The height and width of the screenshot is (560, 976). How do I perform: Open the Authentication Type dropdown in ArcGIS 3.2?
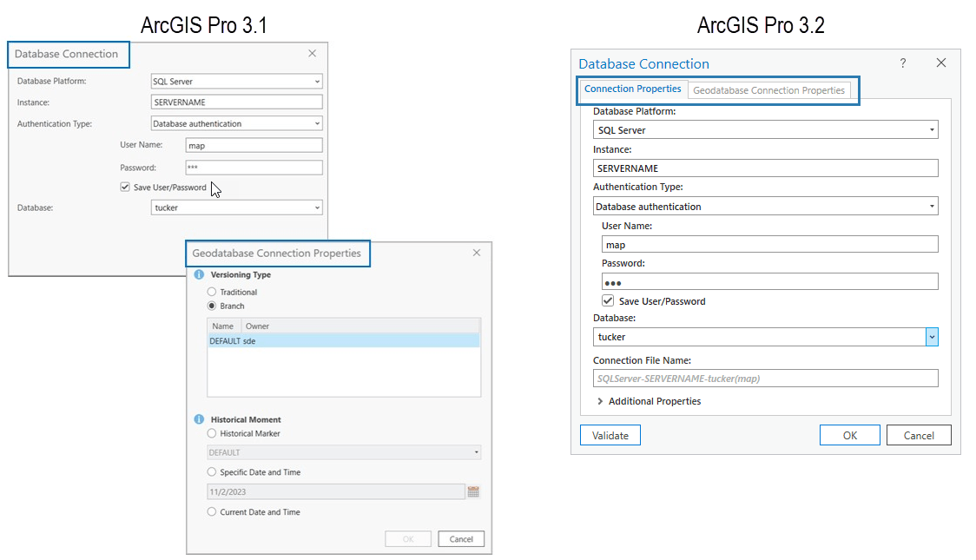pos(931,206)
